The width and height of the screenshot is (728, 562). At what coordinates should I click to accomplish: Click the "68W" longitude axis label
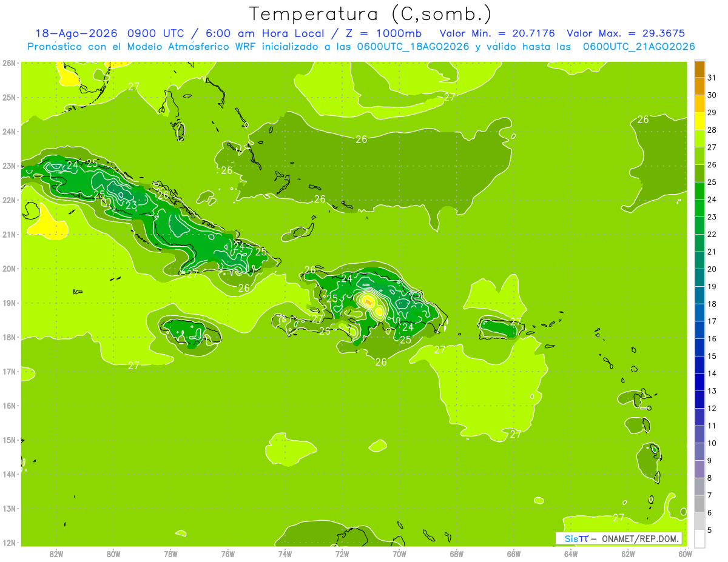pos(457,554)
